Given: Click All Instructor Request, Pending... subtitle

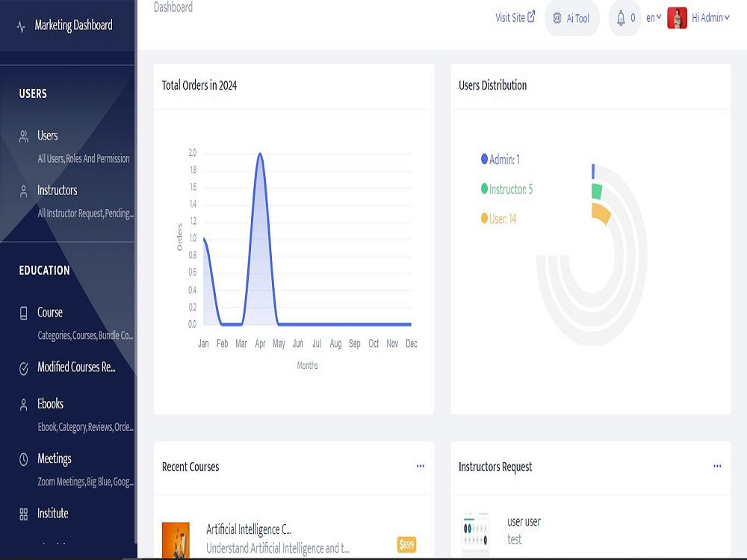Looking at the screenshot, I should coord(86,214).
